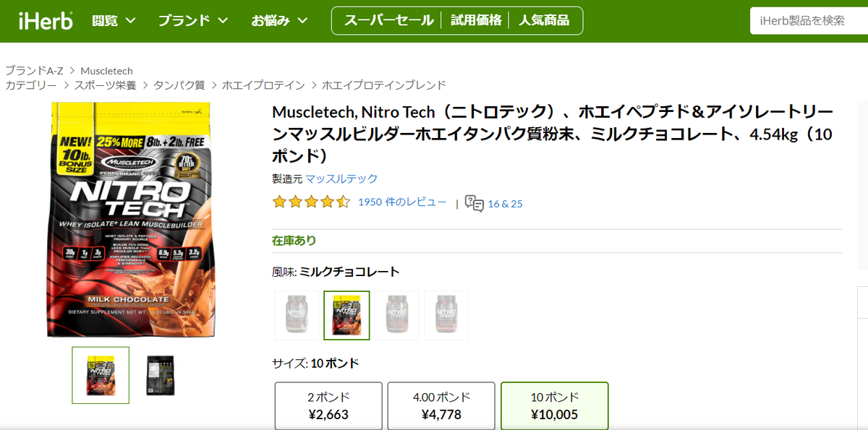Screen dimensions: 868x430
Task: Select the third flavor swatch thumbnail
Action: click(x=396, y=315)
